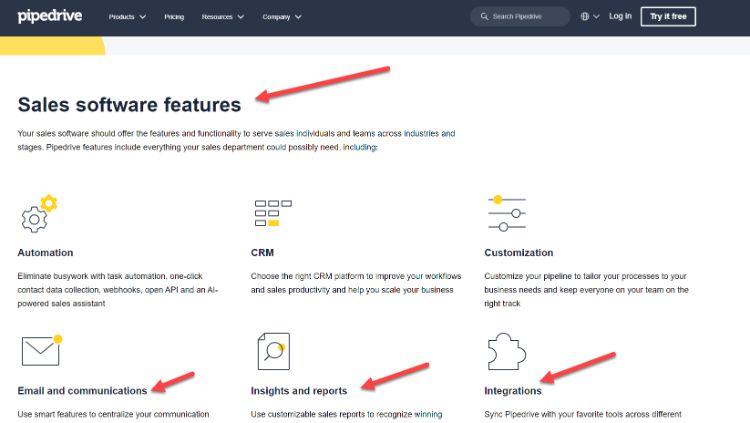
Task: Go to the Pricing page
Action: [x=174, y=17]
